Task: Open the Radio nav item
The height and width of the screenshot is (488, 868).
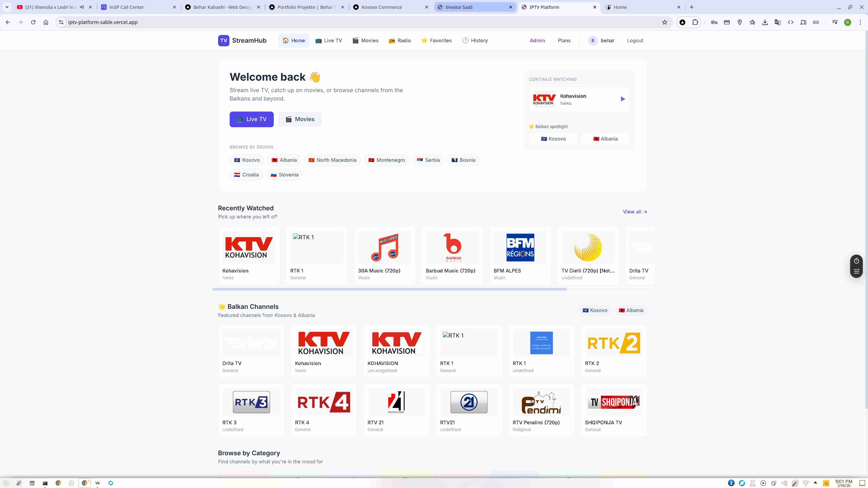Action: 400,40
